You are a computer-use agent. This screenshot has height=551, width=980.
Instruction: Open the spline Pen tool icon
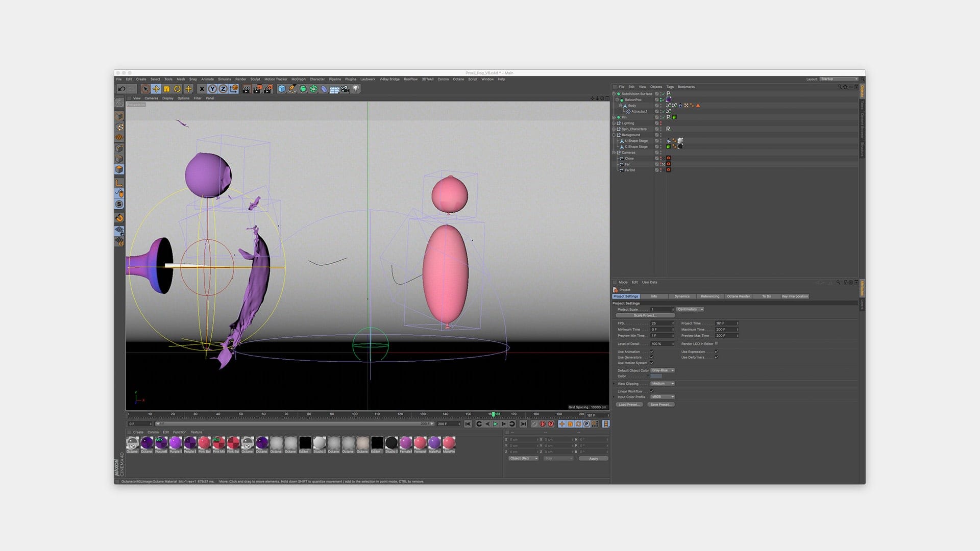click(x=292, y=89)
